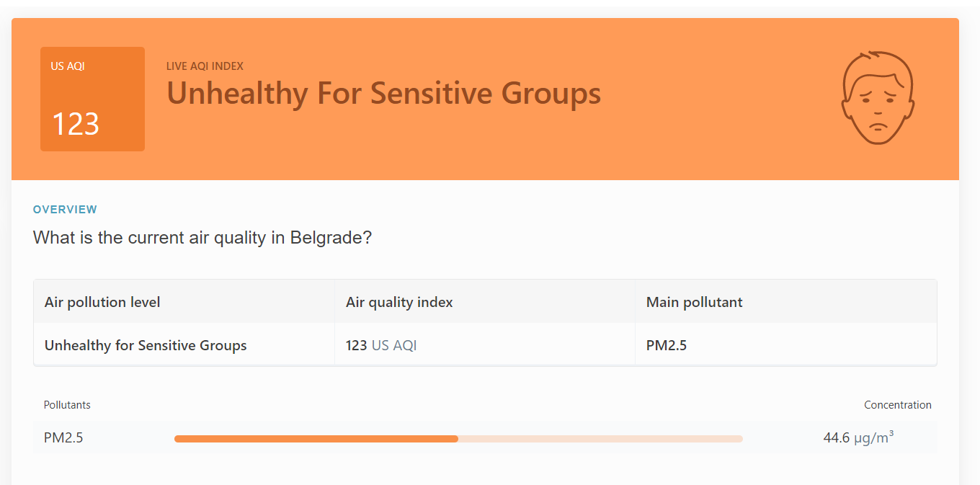Click the "Main pollutant" column header

694,302
